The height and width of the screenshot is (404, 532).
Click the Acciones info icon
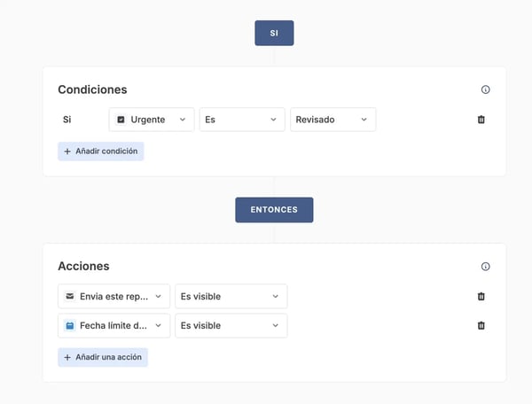click(x=485, y=267)
